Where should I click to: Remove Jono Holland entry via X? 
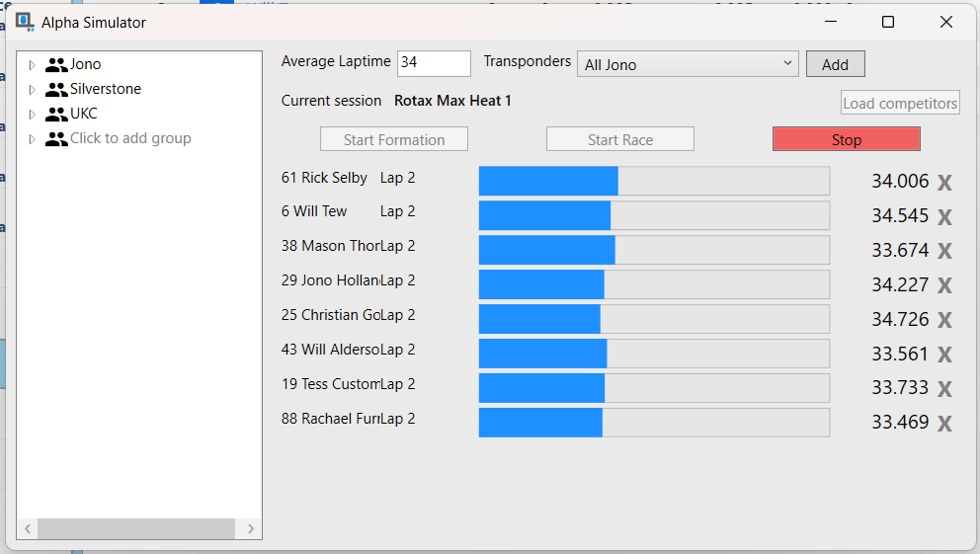tap(944, 285)
